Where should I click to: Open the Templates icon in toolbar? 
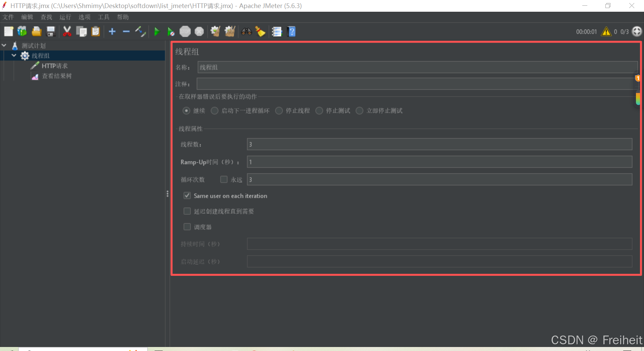[22, 32]
